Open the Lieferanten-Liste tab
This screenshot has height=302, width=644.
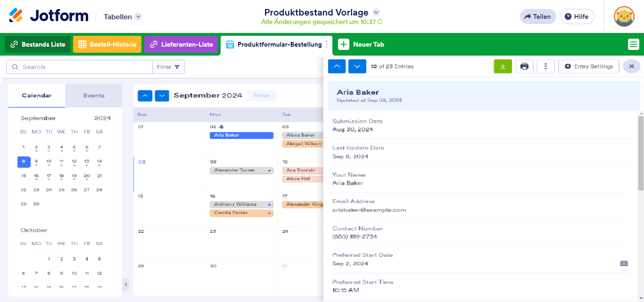[x=181, y=44]
